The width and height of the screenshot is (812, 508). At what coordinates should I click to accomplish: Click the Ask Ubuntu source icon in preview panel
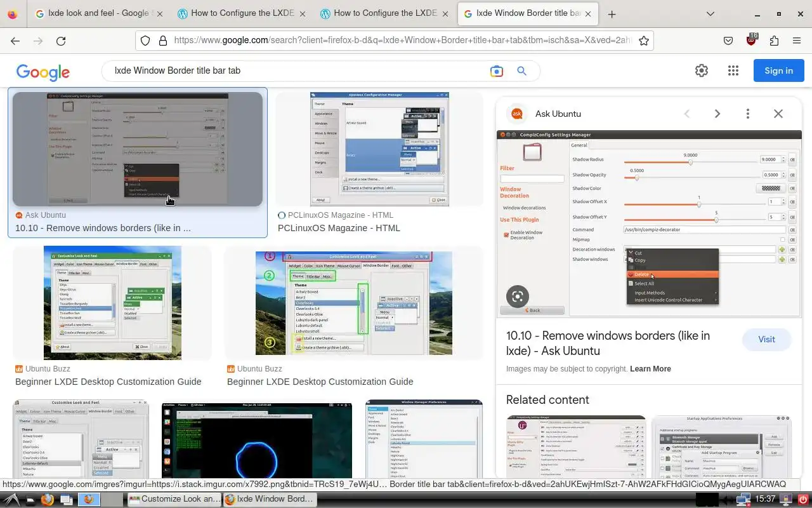[517, 114]
